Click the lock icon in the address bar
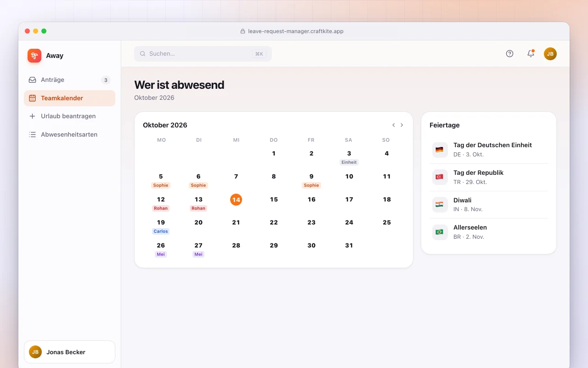 click(x=243, y=31)
